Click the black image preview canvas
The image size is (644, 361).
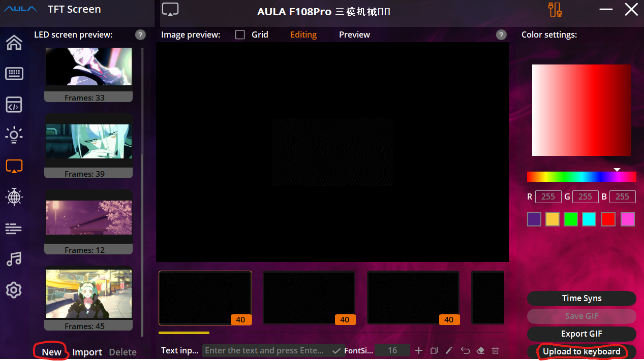[332, 152]
